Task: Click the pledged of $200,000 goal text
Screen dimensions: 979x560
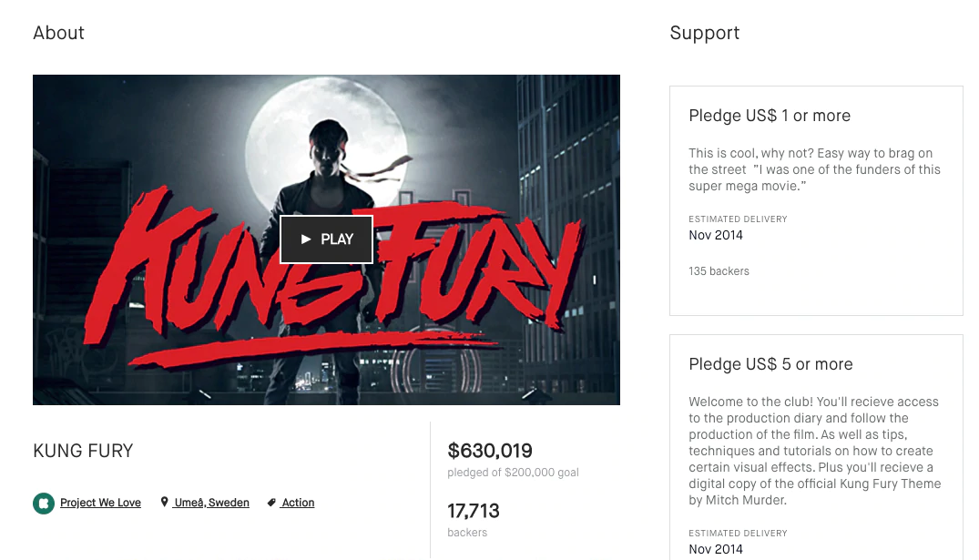Action: [513, 473]
